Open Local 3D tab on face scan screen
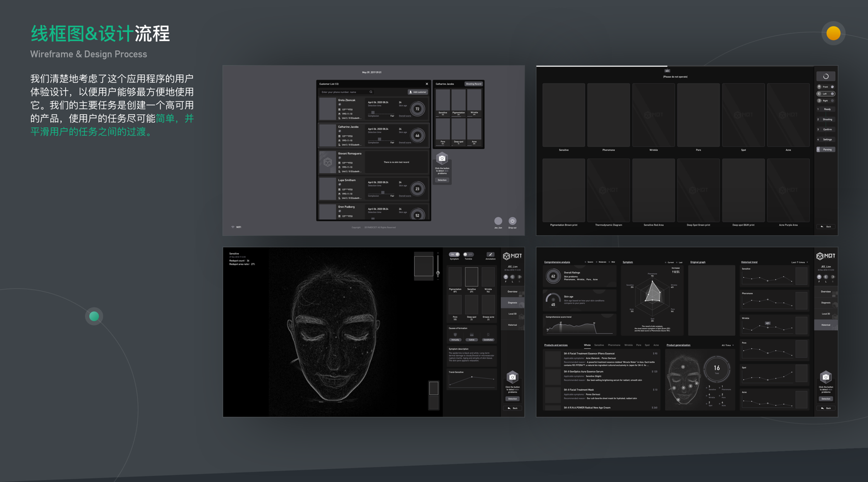868x482 pixels. point(513,314)
